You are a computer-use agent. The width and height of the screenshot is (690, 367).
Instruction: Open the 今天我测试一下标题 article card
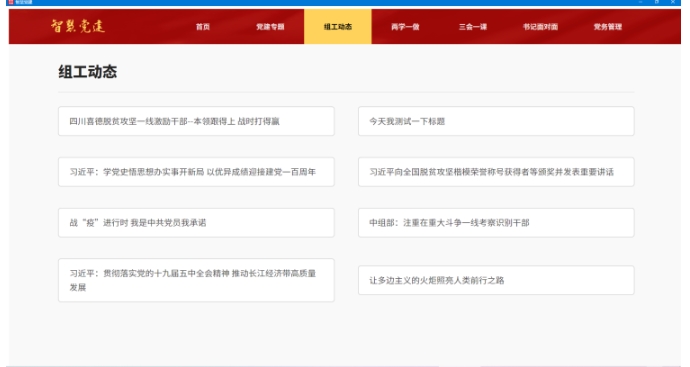click(496, 121)
